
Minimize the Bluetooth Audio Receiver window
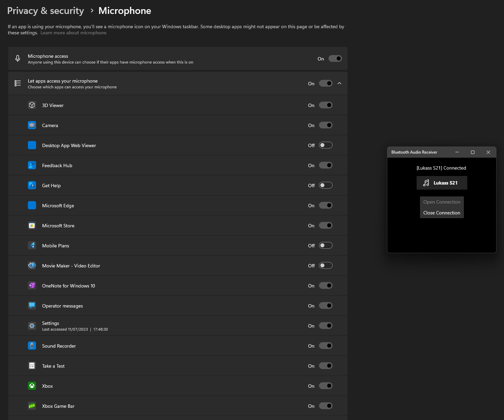[x=457, y=152]
